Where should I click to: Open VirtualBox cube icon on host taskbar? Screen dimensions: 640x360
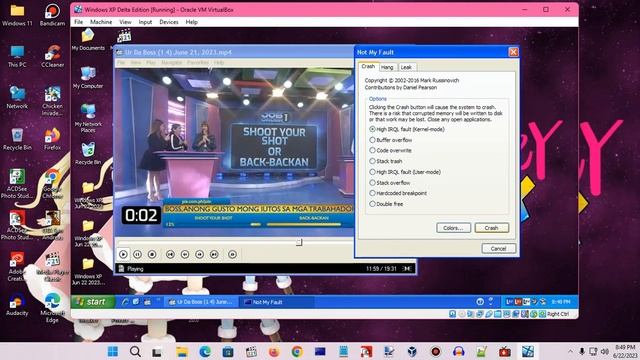pos(412,351)
